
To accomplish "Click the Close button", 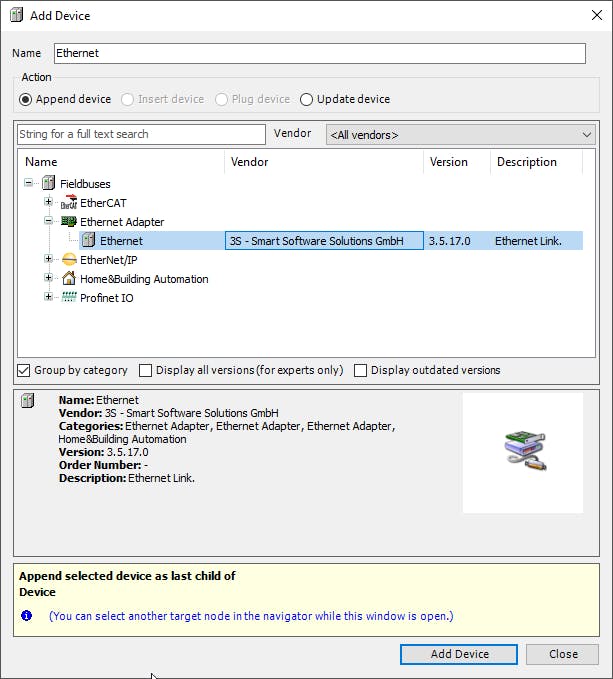I will (563, 654).
